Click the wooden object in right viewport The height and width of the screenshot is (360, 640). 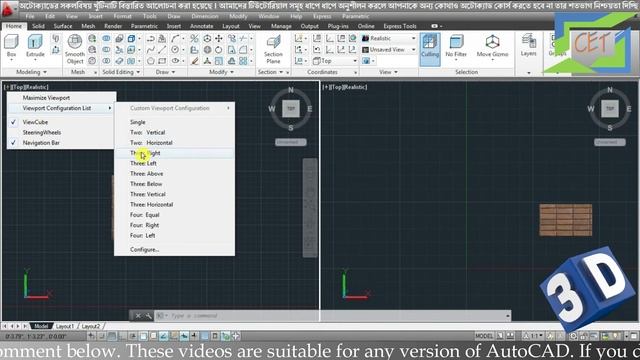566,220
